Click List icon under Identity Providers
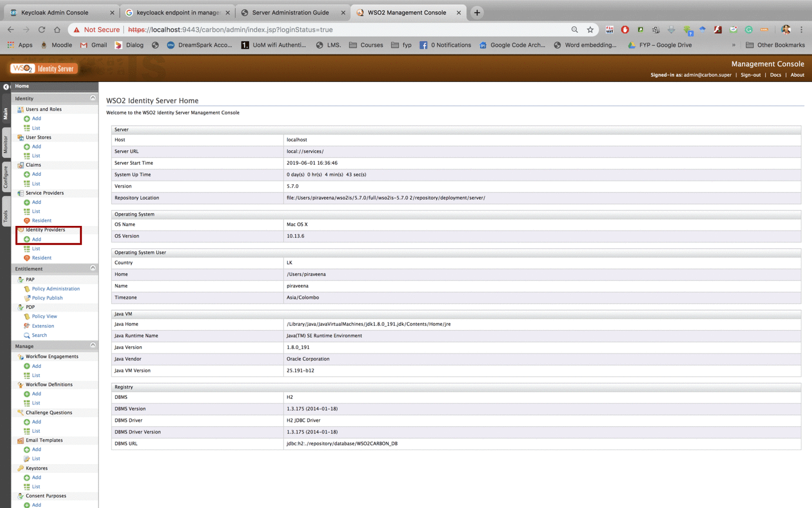The image size is (812, 508). click(x=27, y=249)
